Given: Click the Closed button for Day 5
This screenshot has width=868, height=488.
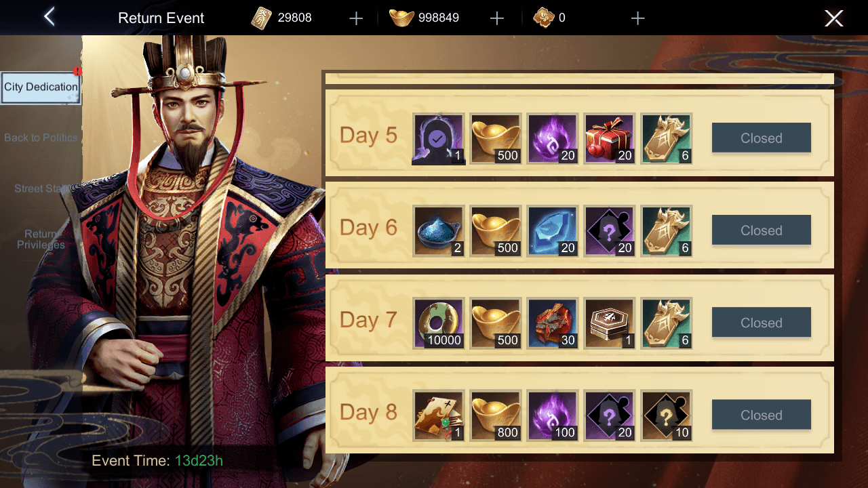Looking at the screenshot, I should coord(761,138).
